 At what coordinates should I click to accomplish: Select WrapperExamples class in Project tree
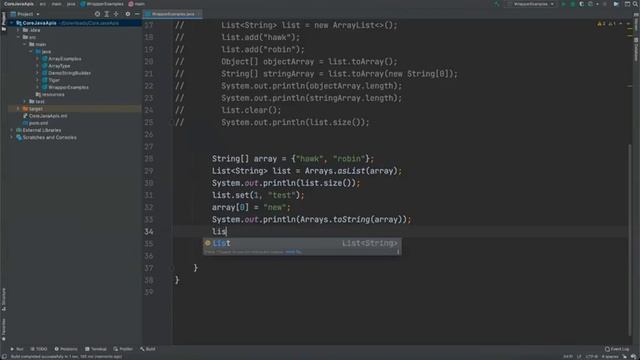click(x=65, y=87)
